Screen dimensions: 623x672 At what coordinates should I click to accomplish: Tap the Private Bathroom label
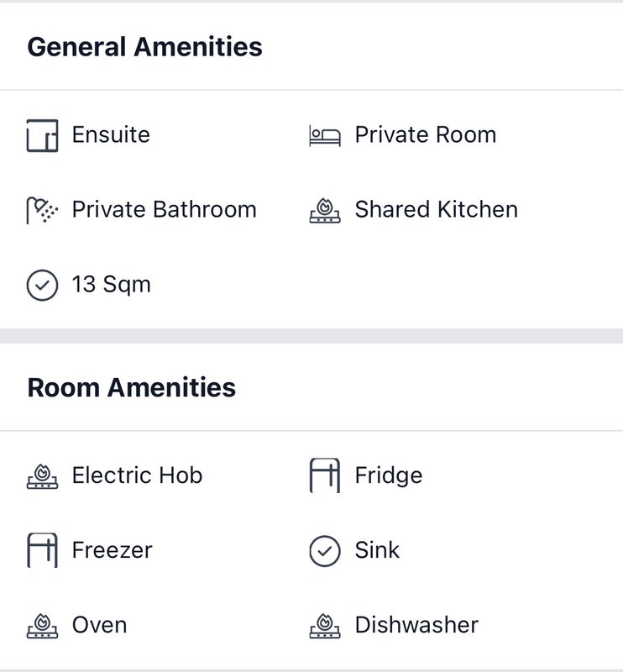(x=164, y=209)
